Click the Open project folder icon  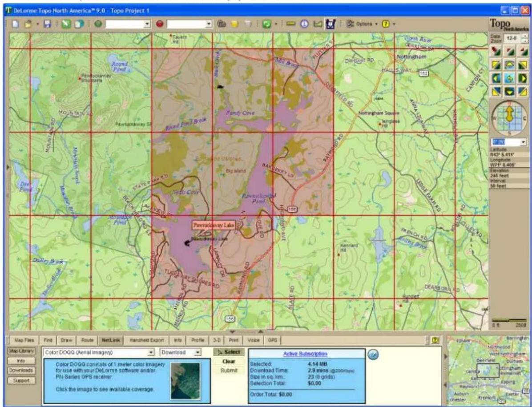pyautogui.click(x=28, y=24)
